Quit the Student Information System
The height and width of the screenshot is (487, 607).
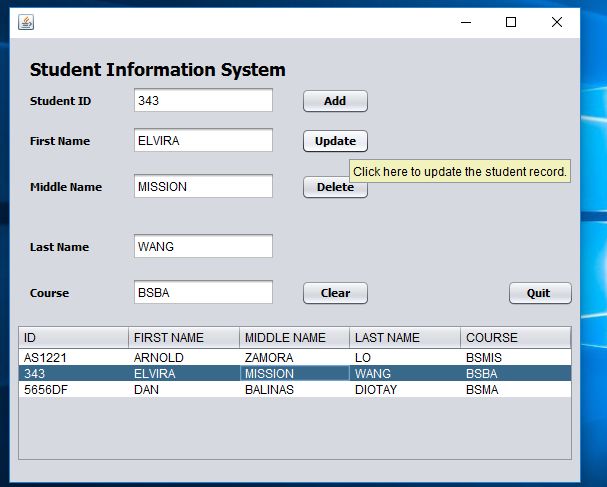(540, 293)
